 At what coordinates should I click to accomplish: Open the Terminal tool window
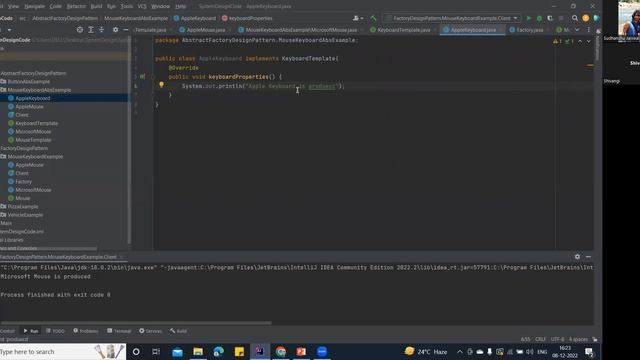pos(119,331)
